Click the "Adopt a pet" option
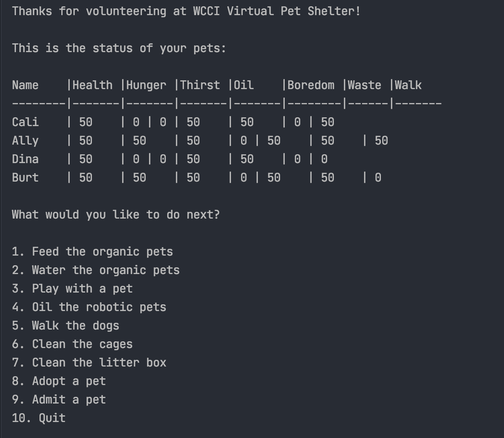The image size is (504, 438). click(x=59, y=381)
